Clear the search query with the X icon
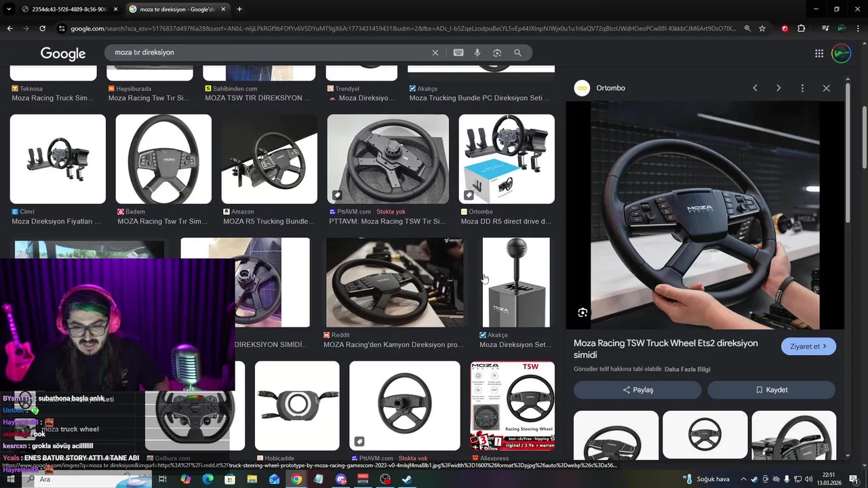This screenshot has height=488, width=868. (435, 53)
